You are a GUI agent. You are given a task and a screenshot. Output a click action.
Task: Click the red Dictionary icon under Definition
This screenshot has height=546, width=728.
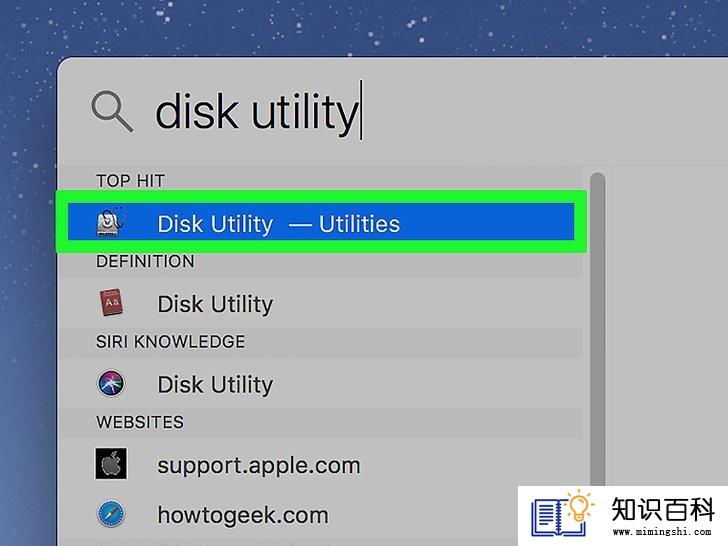coord(111,302)
